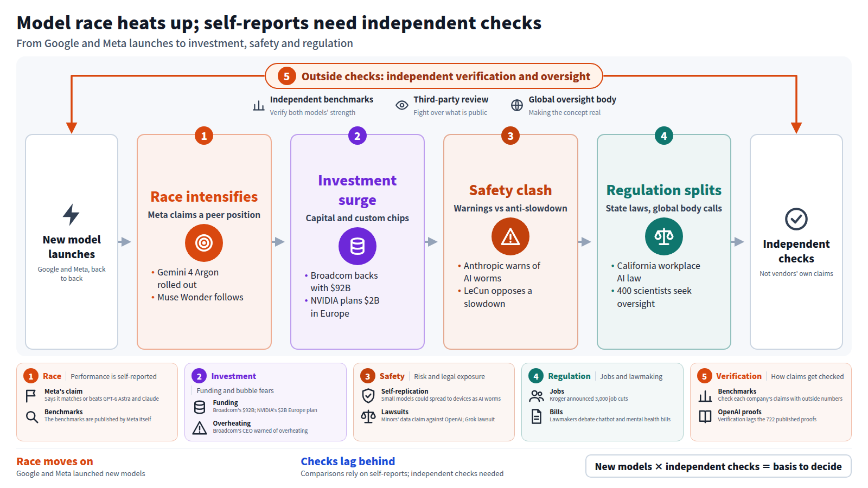Click the globe icon beside Global oversight body
The height and width of the screenshot is (488, 868).
(517, 105)
